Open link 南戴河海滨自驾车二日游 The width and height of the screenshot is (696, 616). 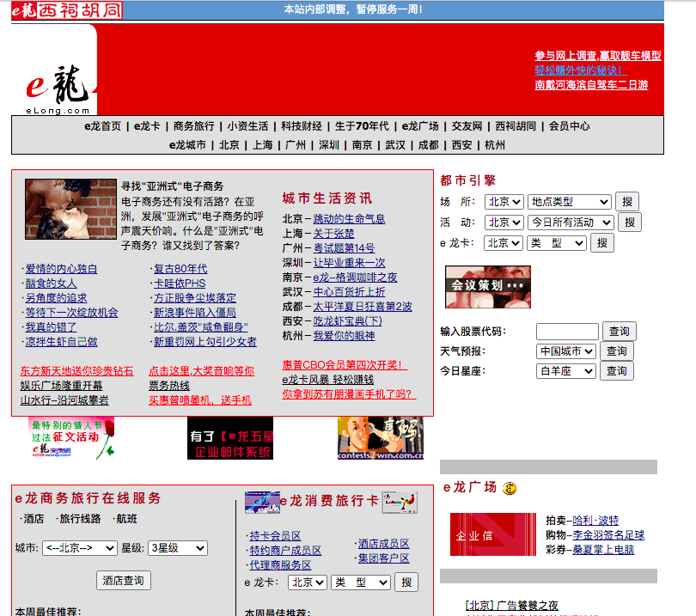coord(591,85)
